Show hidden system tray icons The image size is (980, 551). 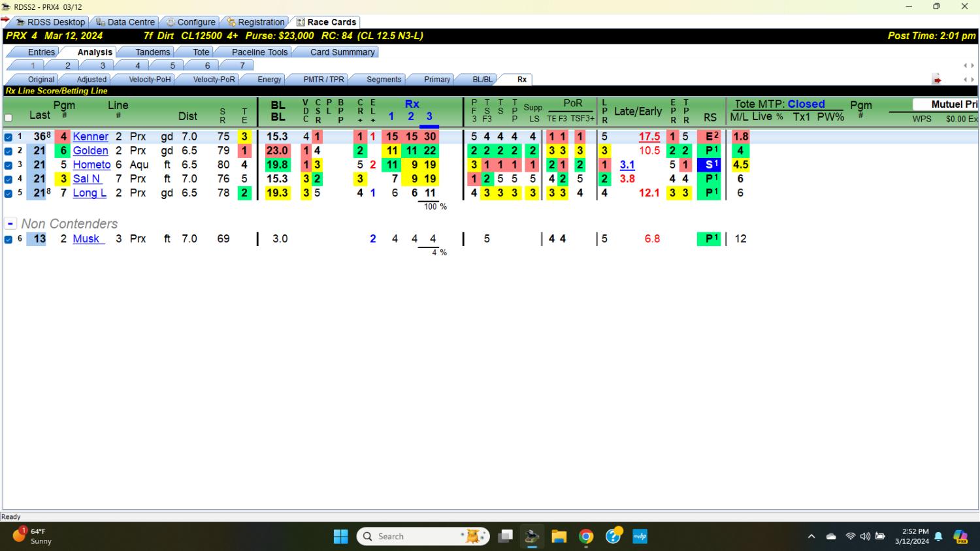pyautogui.click(x=811, y=537)
